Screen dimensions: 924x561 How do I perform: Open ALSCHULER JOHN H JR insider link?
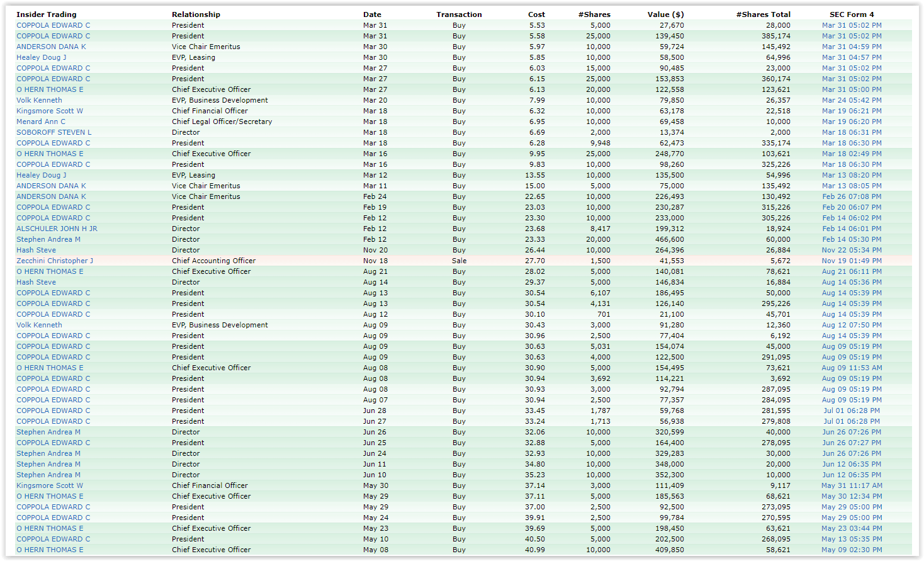point(57,229)
